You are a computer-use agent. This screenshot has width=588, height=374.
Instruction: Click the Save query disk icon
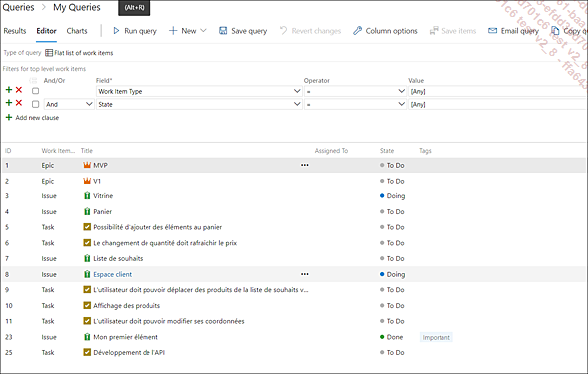[223, 31]
